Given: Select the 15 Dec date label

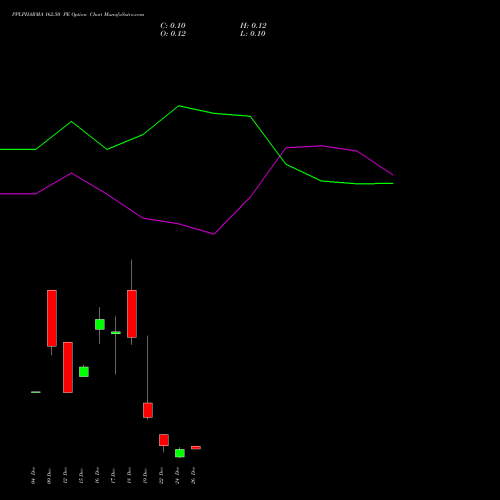Looking at the screenshot, I should point(81,476).
